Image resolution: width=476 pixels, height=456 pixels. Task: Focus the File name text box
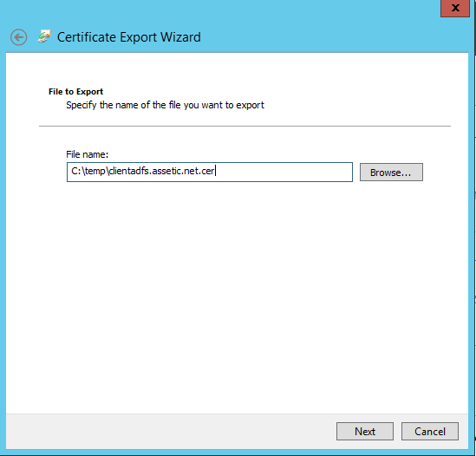(x=210, y=173)
